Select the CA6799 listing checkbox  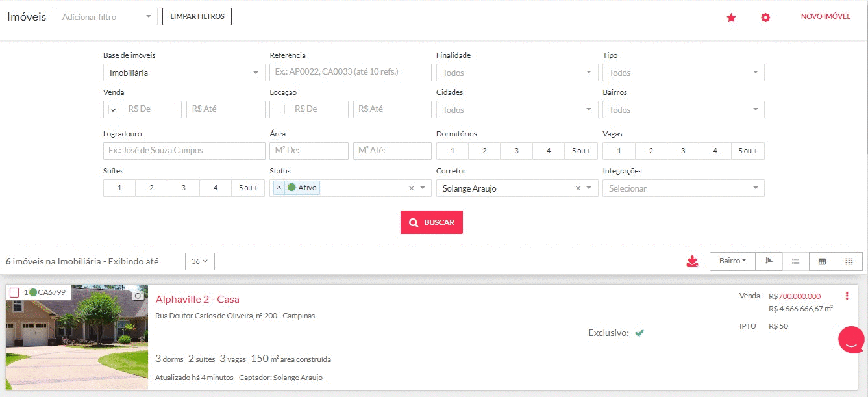click(x=14, y=292)
